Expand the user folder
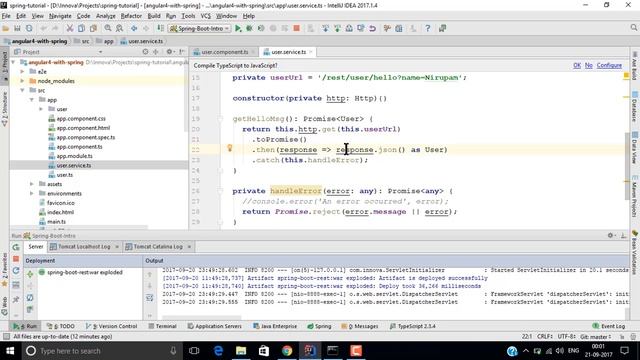The width and height of the screenshot is (640, 360). coord(41,109)
